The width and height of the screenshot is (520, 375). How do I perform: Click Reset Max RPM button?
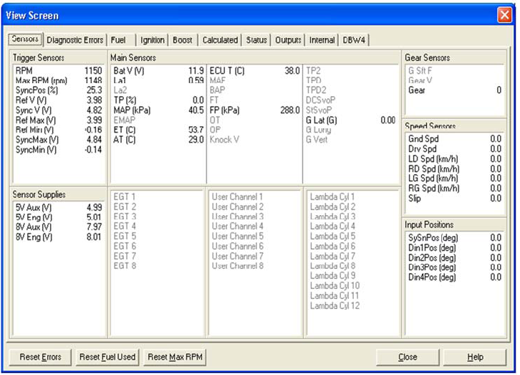click(x=175, y=357)
